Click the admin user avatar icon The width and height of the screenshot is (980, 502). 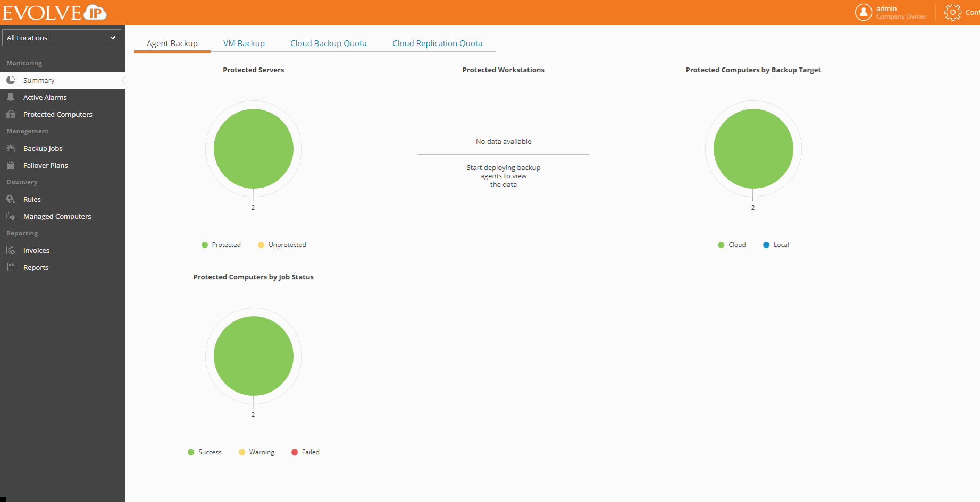pos(863,12)
